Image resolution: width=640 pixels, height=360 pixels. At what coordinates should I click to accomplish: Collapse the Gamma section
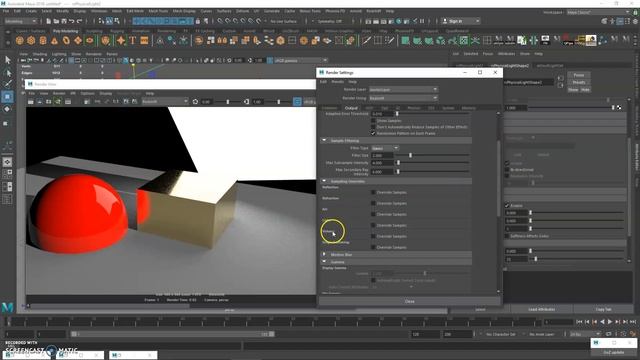coord(324,262)
